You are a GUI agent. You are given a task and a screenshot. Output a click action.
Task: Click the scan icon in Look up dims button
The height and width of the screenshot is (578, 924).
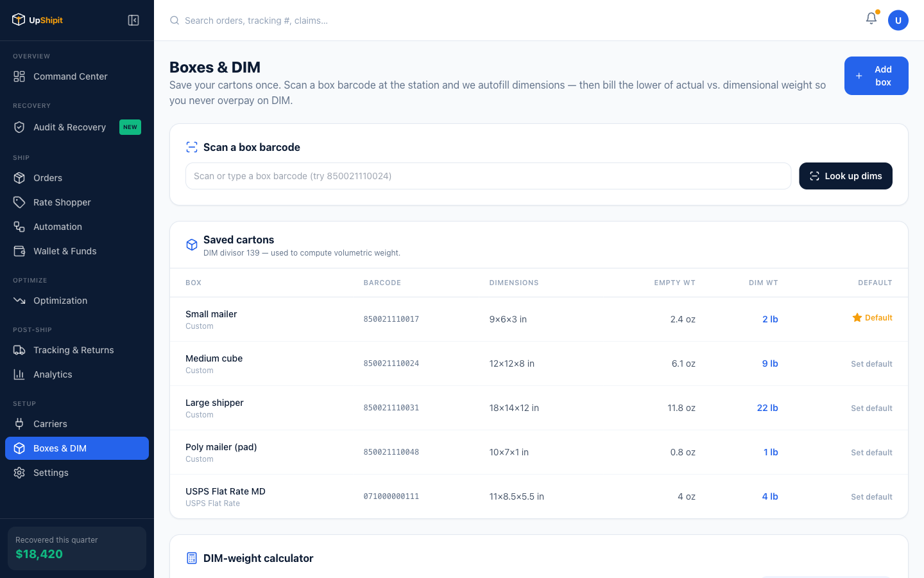pos(814,176)
